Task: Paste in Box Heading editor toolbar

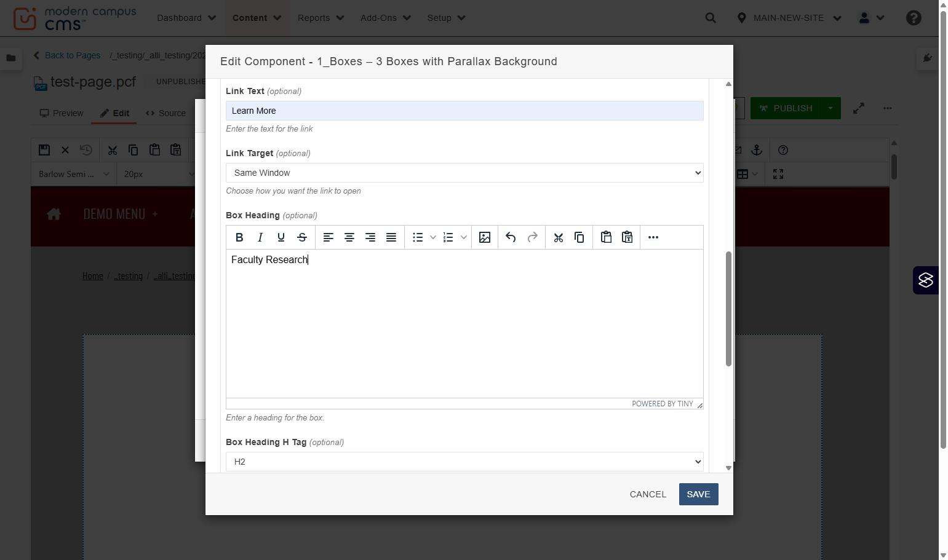Action: click(606, 237)
